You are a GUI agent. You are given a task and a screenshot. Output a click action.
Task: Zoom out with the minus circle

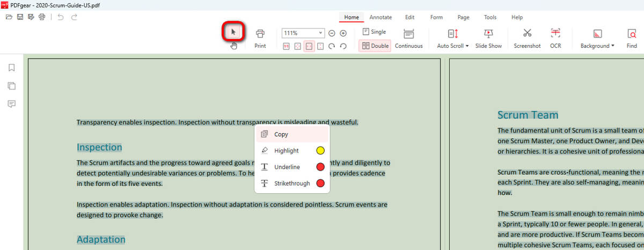click(332, 33)
